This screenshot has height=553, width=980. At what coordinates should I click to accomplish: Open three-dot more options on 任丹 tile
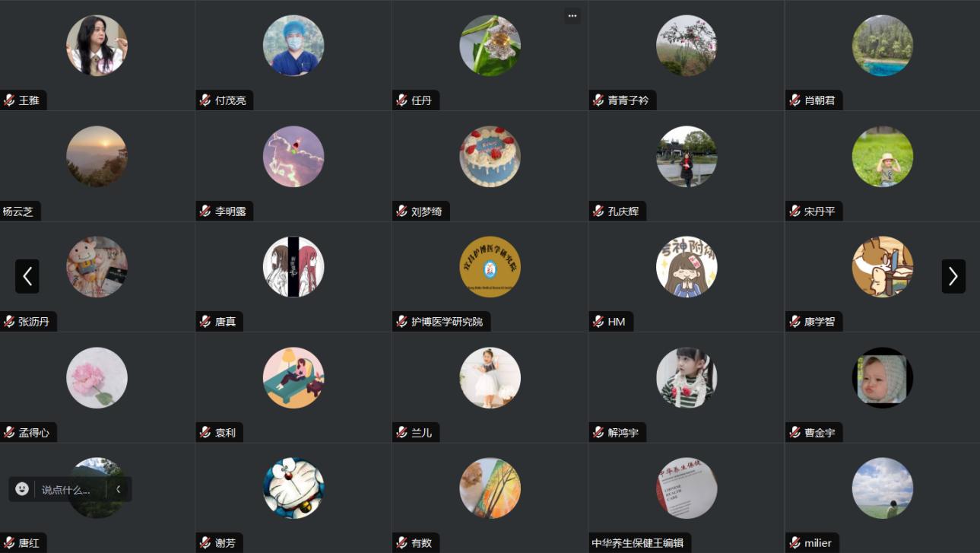(572, 16)
